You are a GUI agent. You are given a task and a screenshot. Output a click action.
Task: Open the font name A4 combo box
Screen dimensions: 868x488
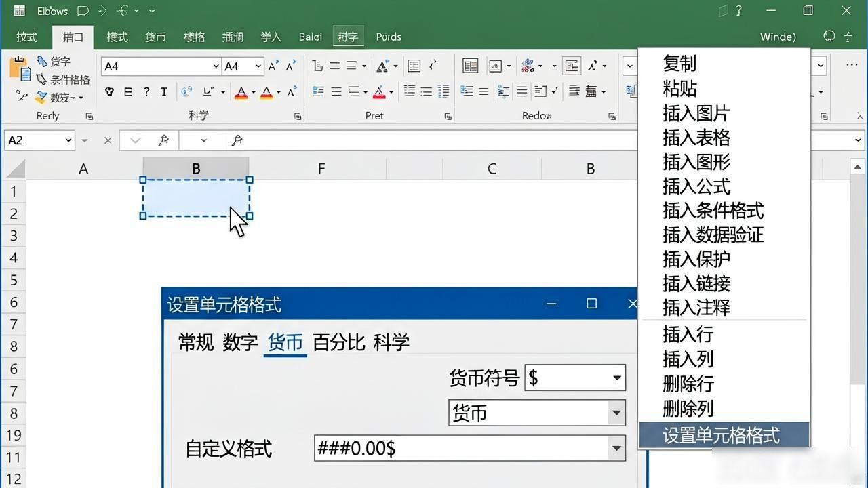coord(161,66)
